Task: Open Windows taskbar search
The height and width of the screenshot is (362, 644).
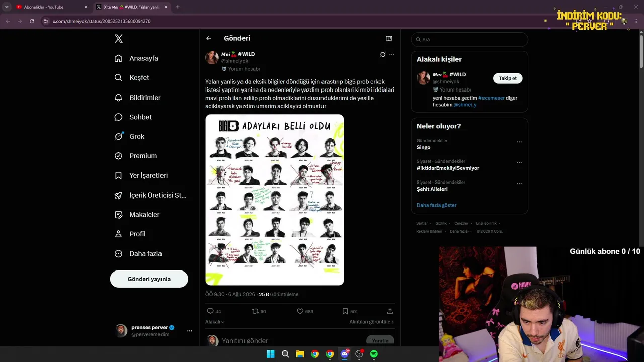Action: 285,354
